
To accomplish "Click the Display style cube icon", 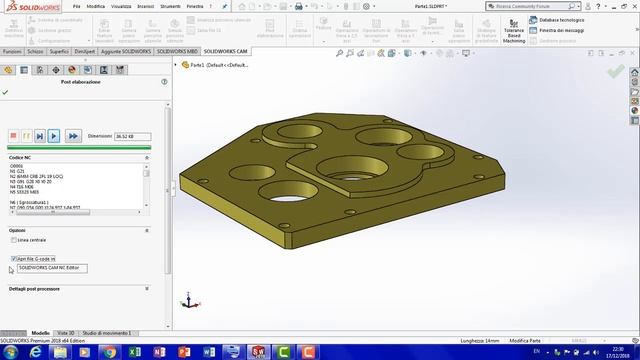I will (x=407, y=53).
